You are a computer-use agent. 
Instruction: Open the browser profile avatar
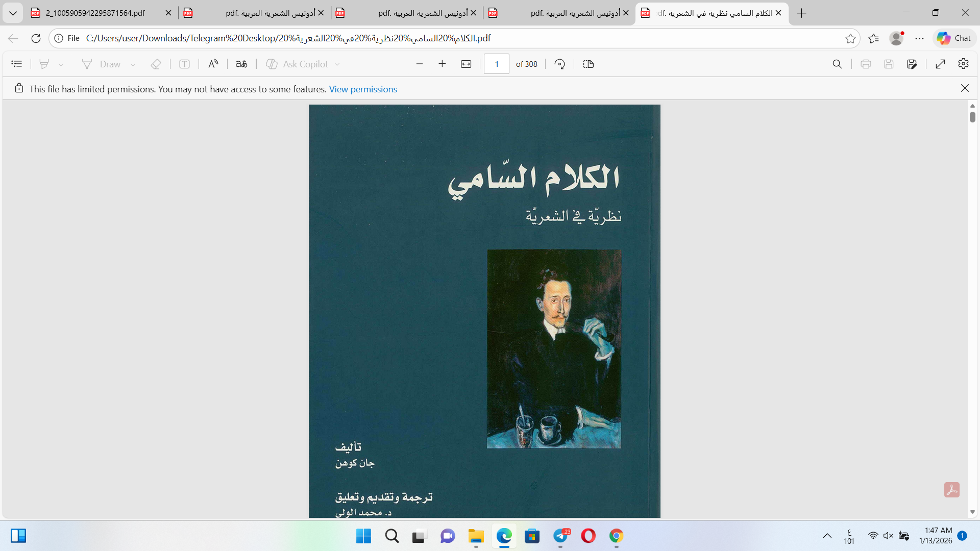tap(896, 38)
